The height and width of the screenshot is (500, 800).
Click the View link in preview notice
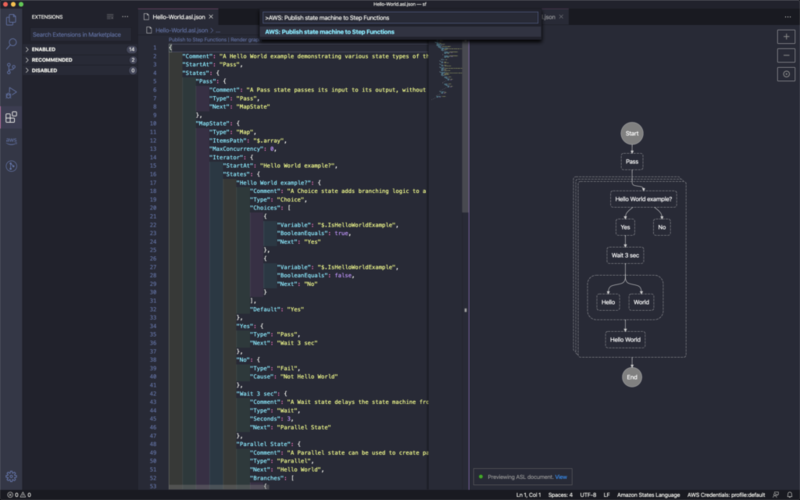pyautogui.click(x=561, y=477)
